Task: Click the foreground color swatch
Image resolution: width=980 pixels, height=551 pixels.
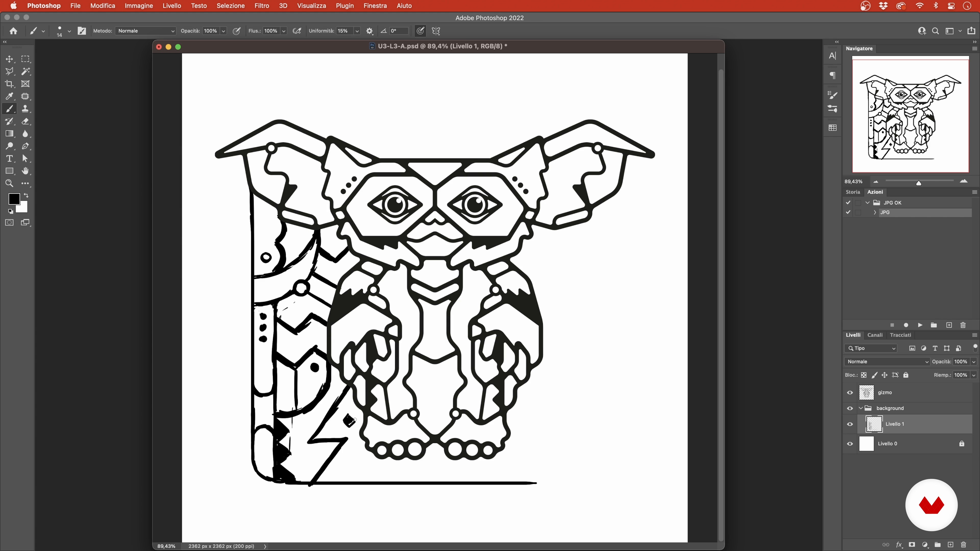Action: click(14, 199)
